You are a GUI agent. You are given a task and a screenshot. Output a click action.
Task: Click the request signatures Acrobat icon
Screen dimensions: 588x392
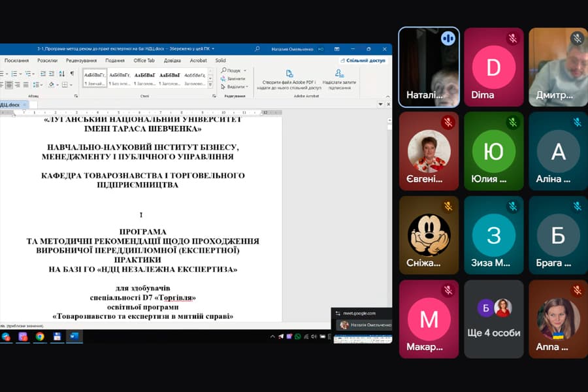(x=339, y=79)
